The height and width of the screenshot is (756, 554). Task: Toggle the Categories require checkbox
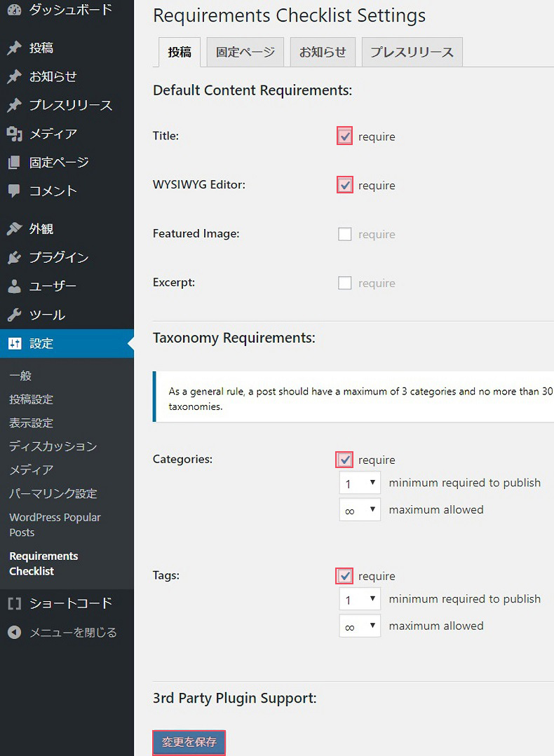[344, 460]
